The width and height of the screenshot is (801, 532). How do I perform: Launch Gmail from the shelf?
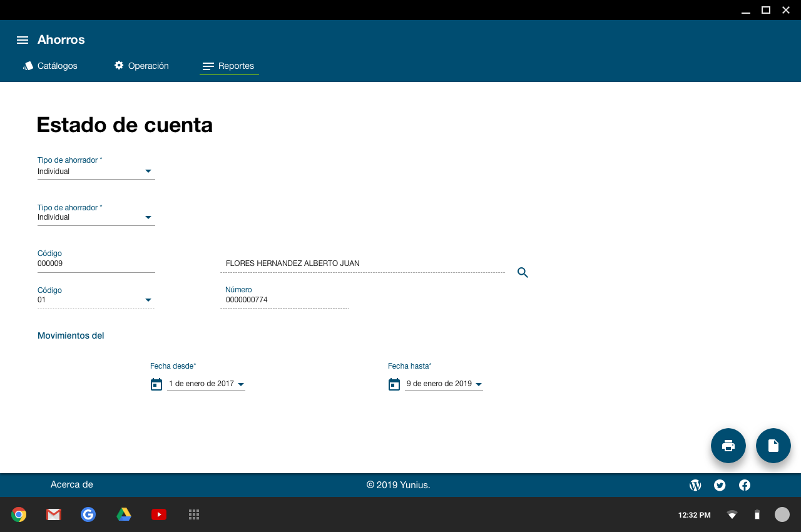54,514
